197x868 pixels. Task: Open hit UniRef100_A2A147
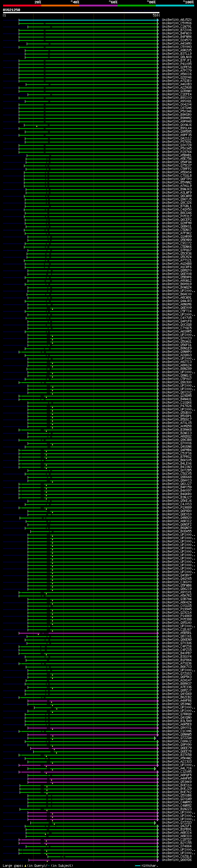pyautogui.click(x=177, y=680)
